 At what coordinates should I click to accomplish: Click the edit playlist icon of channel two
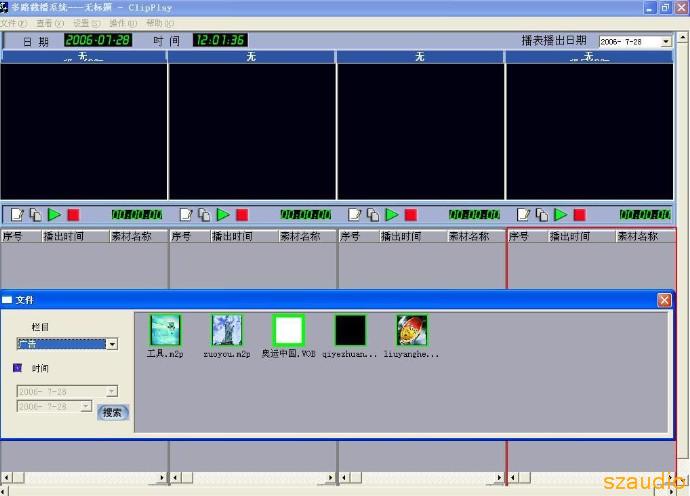[x=186, y=215]
